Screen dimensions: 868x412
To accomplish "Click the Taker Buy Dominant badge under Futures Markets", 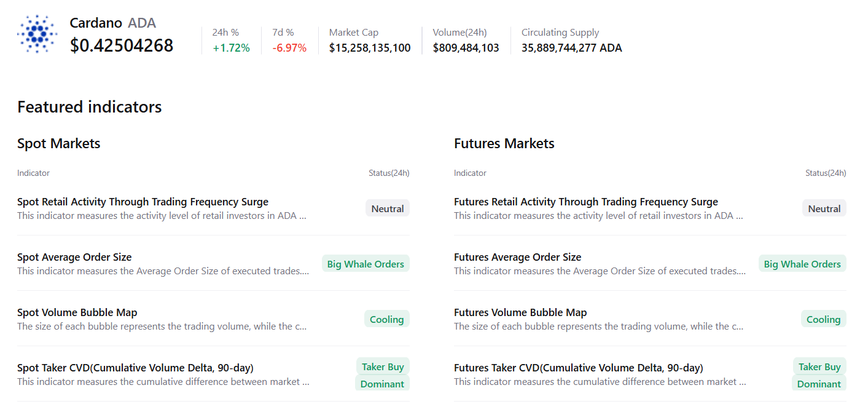I will [x=819, y=374].
